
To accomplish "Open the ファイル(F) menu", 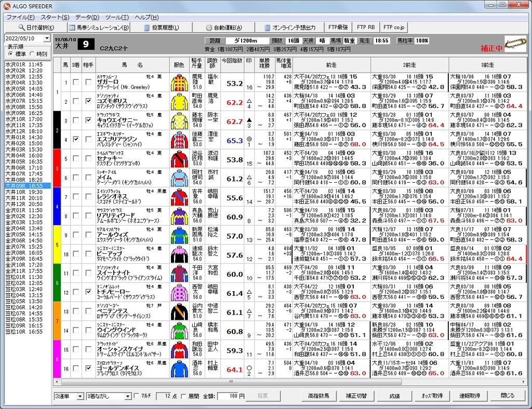I will (20, 17).
